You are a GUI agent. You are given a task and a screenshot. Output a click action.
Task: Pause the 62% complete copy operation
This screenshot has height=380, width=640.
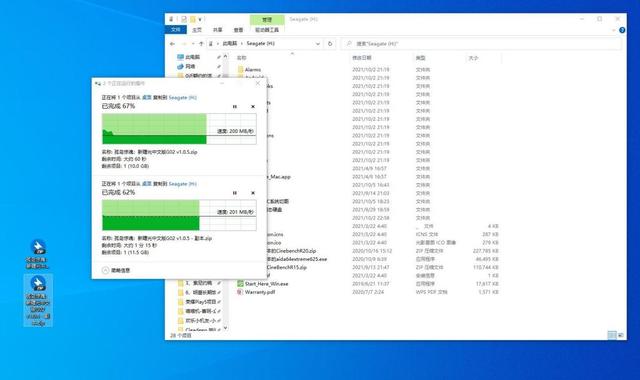coord(235,193)
